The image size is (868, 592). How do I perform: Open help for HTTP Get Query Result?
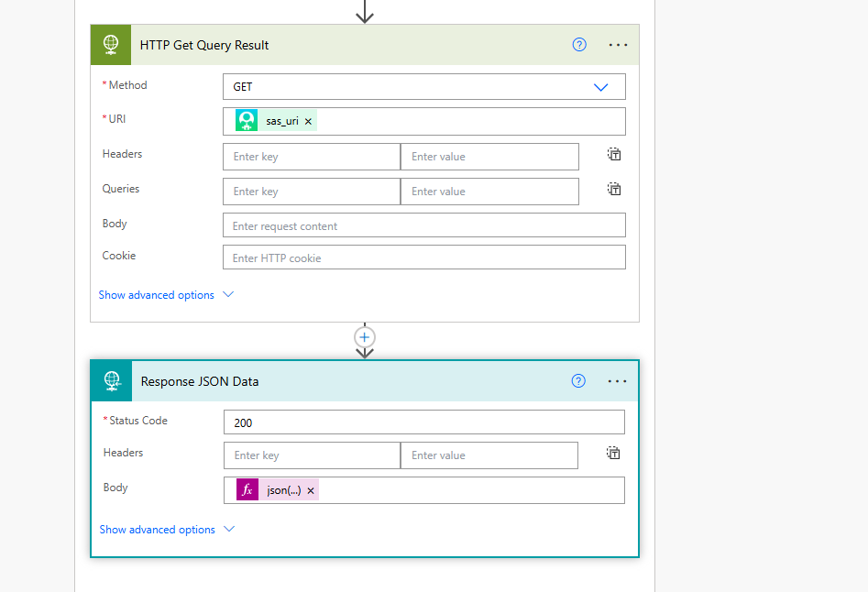point(579,45)
